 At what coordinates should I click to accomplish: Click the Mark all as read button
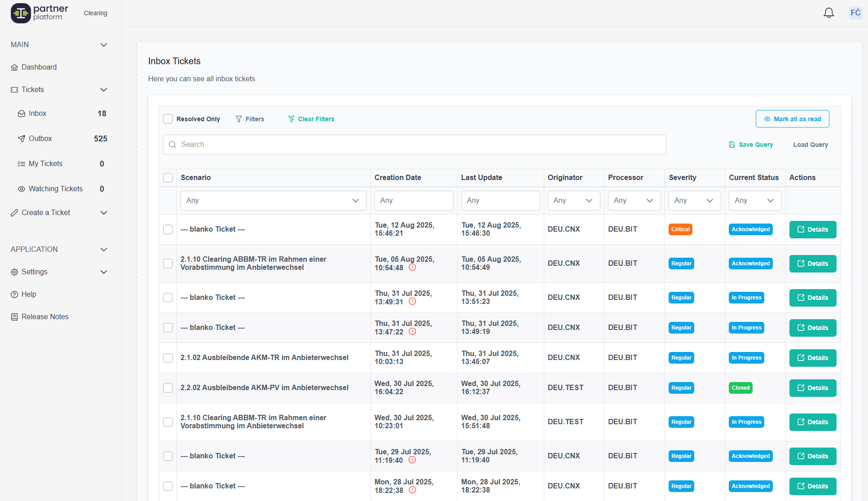tap(792, 119)
